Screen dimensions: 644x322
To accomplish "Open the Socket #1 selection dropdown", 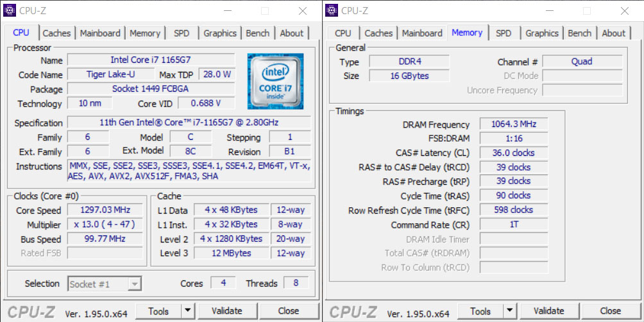I will (x=105, y=284).
